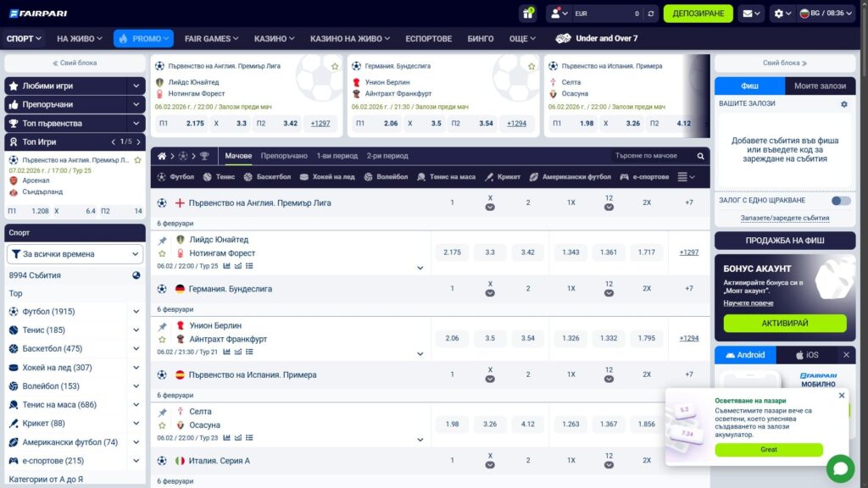This screenshot has width=868, height=488.
Task: Open the 'За всички времена' time filter dropdown
Action: pos(75,254)
